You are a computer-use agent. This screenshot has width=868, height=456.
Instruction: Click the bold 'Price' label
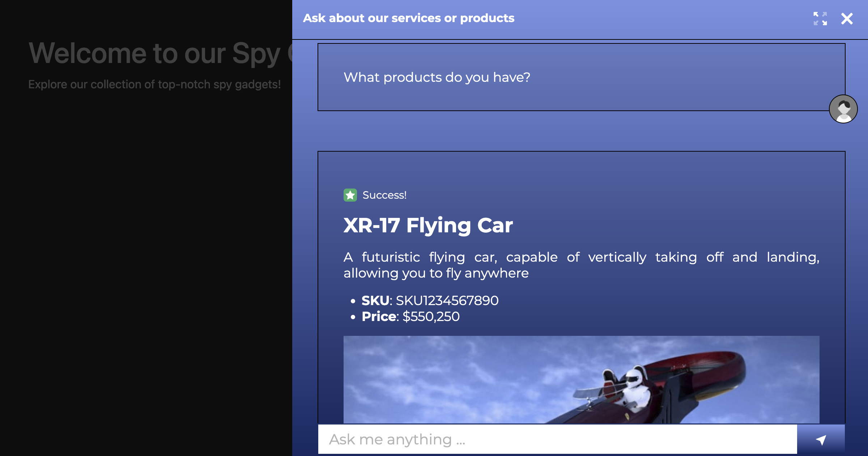[379, 317]
